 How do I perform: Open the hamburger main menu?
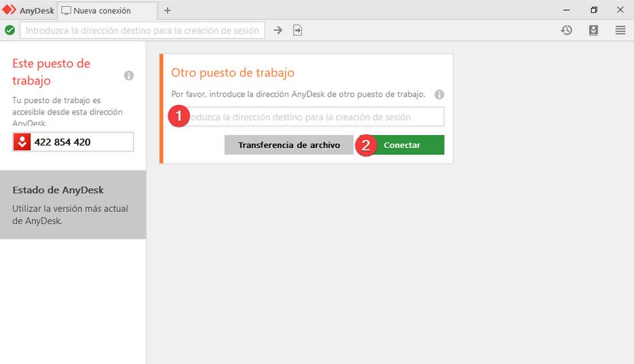click(x=620, y=30)
